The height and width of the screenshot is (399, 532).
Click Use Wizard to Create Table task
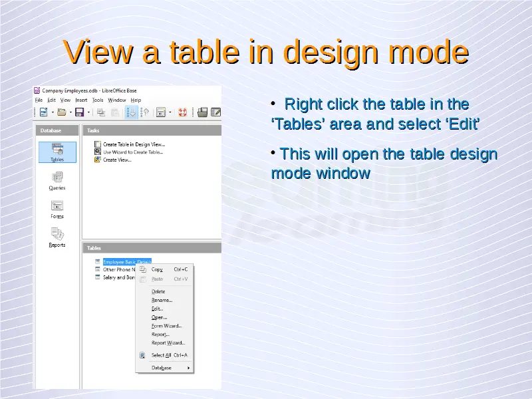pyautogui.click(x=134, y=152)
